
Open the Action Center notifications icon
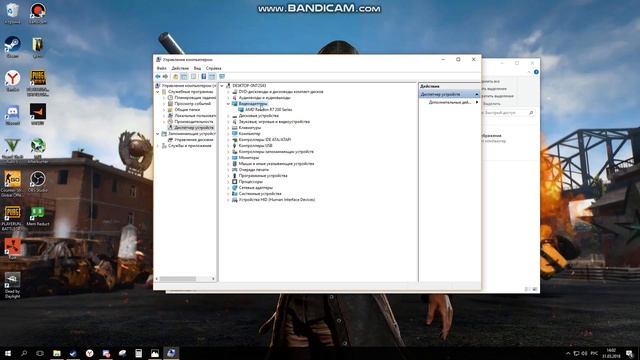point(630,353)
